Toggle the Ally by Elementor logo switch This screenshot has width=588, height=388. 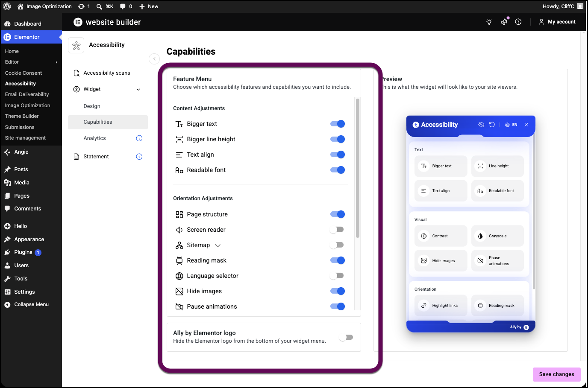click(346, 337)
